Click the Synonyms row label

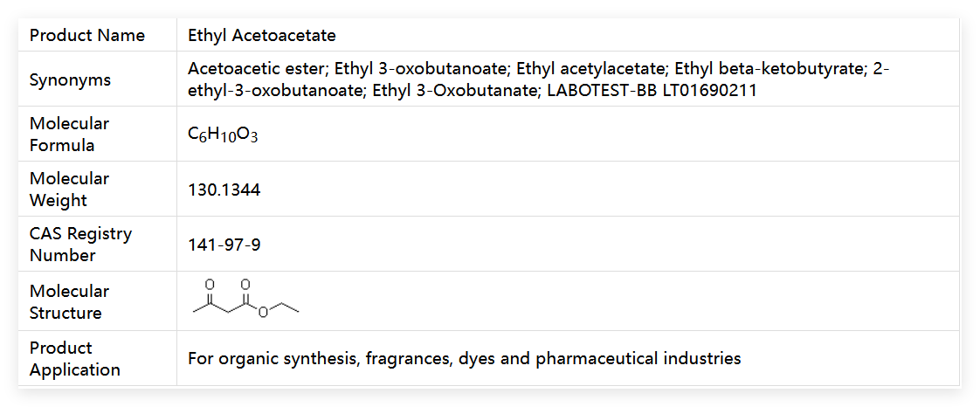click(x=70, y=80)
